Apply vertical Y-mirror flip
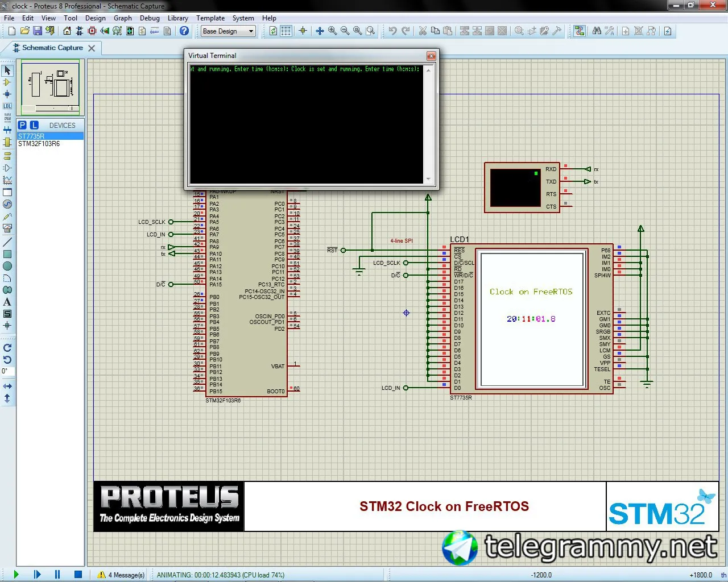 tap(7, 398)
